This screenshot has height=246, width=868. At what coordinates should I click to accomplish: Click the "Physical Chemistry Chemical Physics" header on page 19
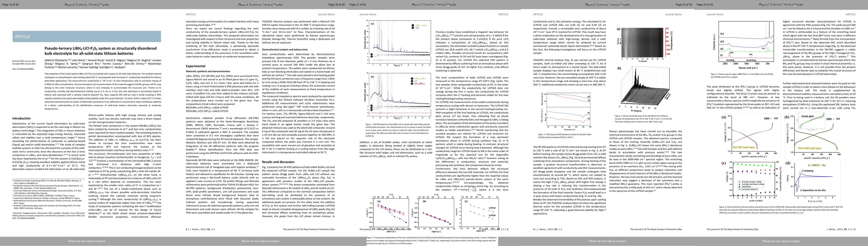[87, 5]
